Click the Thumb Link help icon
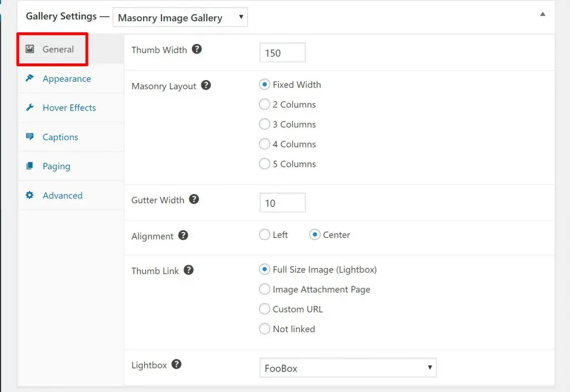The width and height of the screenshot is (570, 392). (189, 270)
